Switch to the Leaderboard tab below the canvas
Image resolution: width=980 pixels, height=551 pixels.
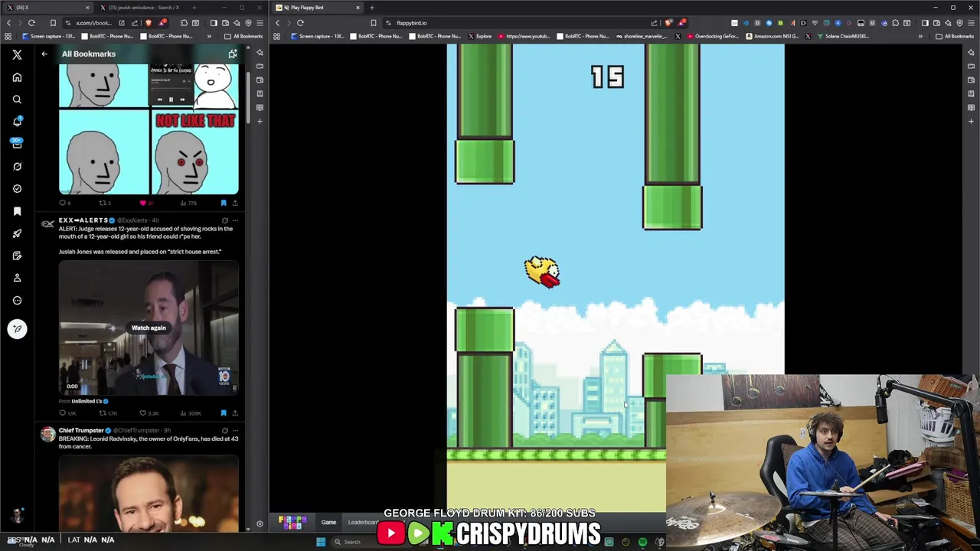click(x=362, y=523)
